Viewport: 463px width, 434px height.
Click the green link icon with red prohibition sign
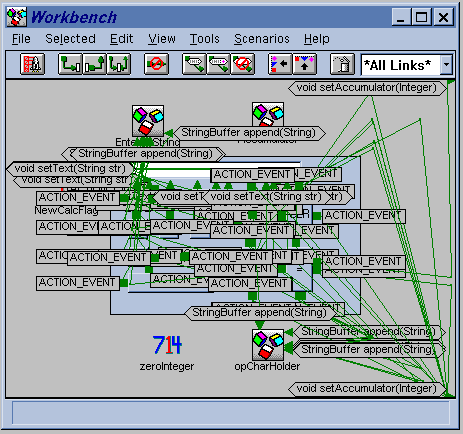pos(156,64)
